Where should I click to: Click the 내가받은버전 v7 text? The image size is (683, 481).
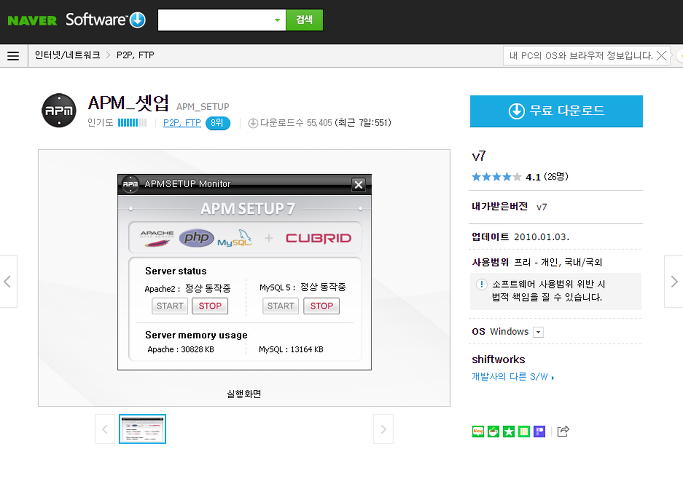coord(509,207)
